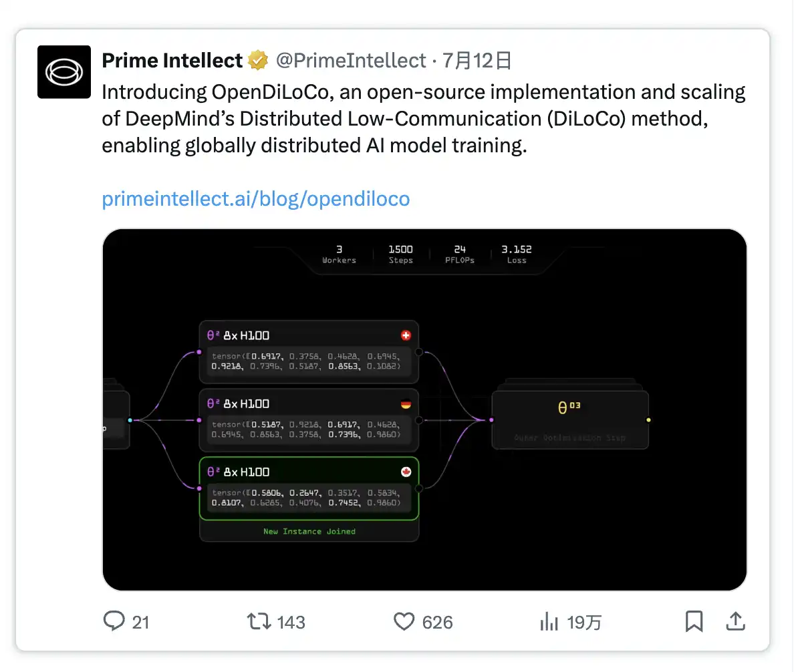Select the θ03 Outer Optimization Step node
Screen dimensions: 794x672
pyautogui.click(x=569, y=419)
